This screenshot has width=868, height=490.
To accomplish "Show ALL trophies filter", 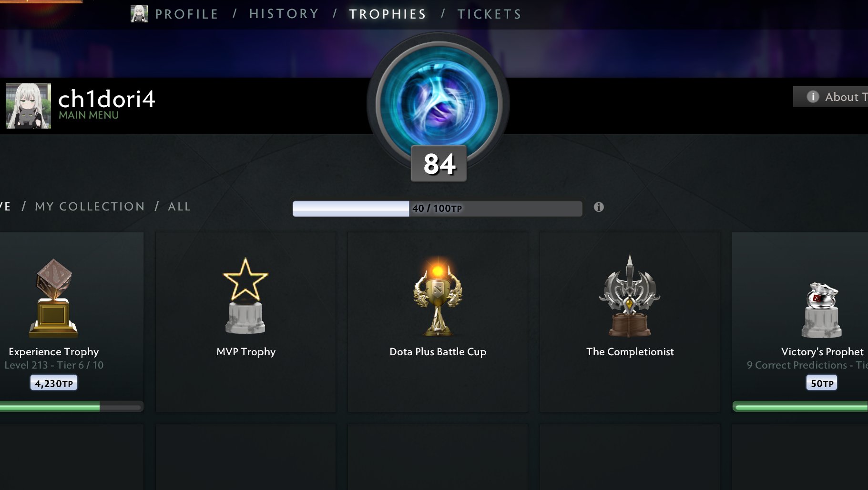I will tap(179, 207).
